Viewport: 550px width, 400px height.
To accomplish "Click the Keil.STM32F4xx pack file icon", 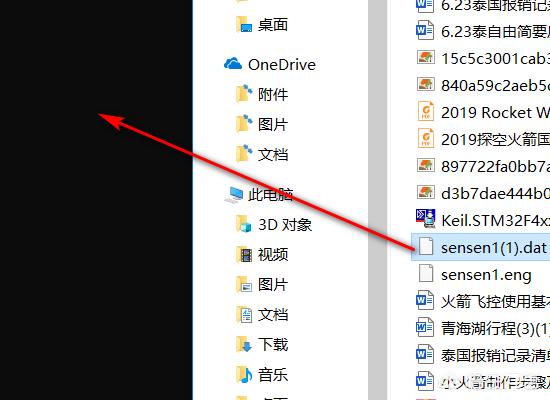I will (425, 220).
